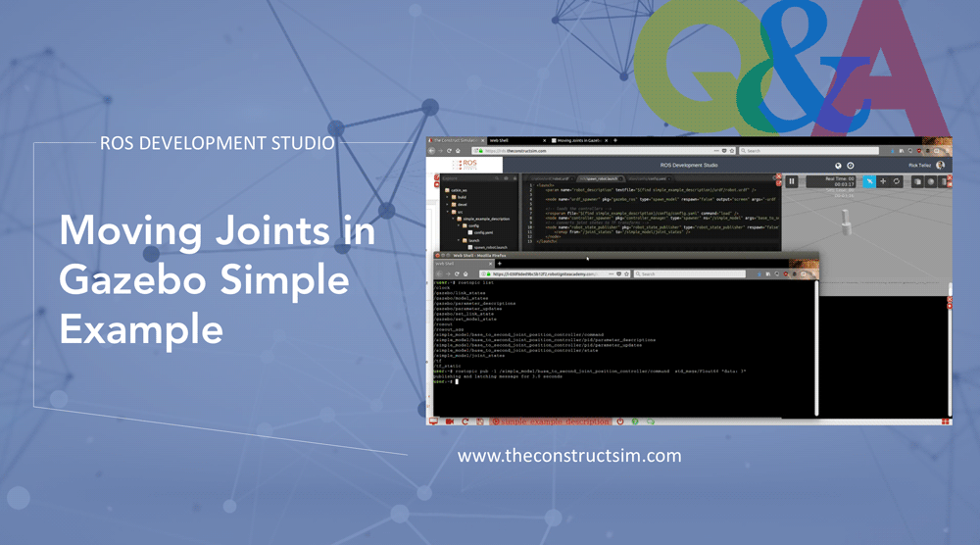Click the Web Shell window Search field

tap(689, 273)
